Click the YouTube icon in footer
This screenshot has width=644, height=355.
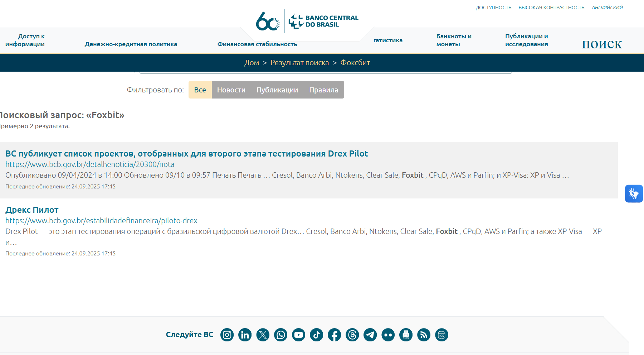pyautogui.click(x=298, y=335)
